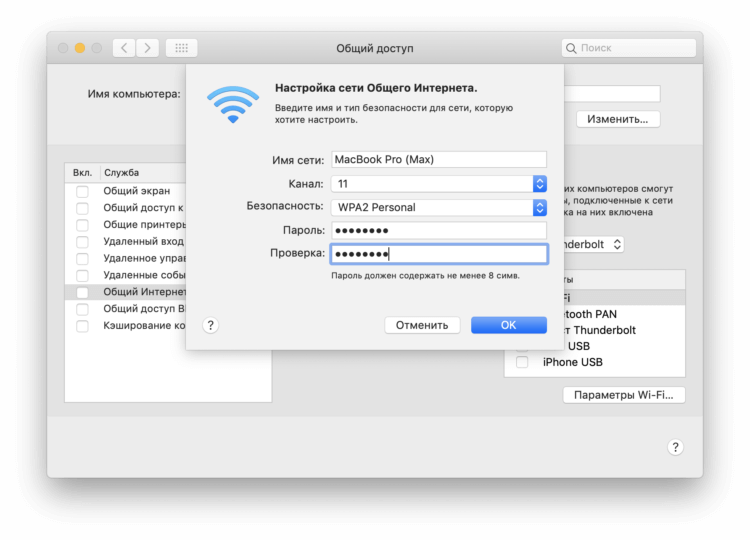Toggle Удаленное управление checkbox
The height and width of the screenshot is (540, 750).
[82, 259]
